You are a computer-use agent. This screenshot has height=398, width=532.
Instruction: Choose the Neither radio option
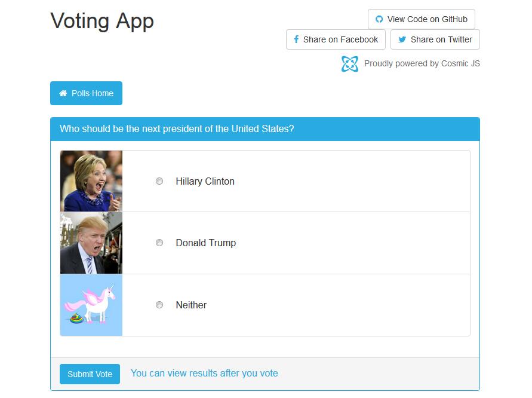(x=159, y=305)
